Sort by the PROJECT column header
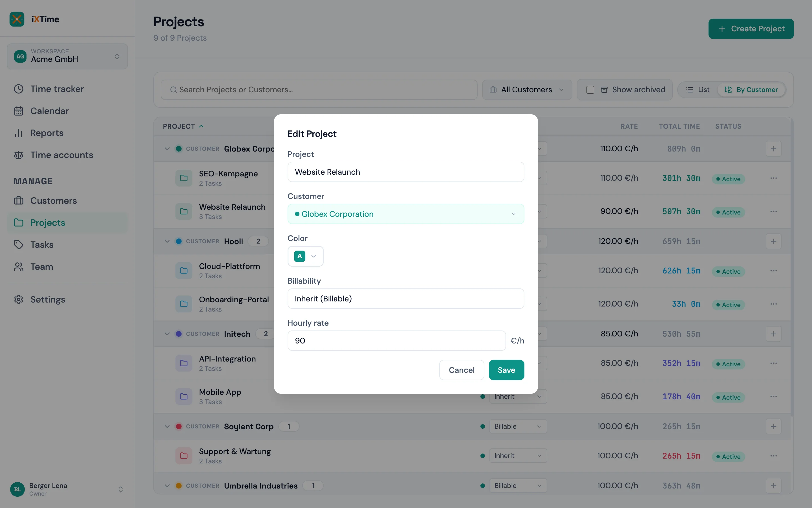 click(183, 126)
